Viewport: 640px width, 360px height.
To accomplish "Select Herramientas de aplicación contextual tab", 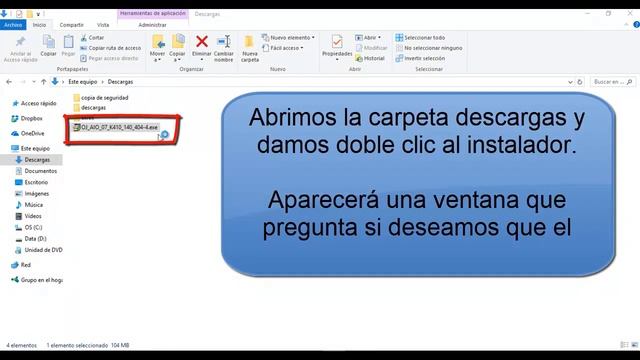I will pos(153,13).
